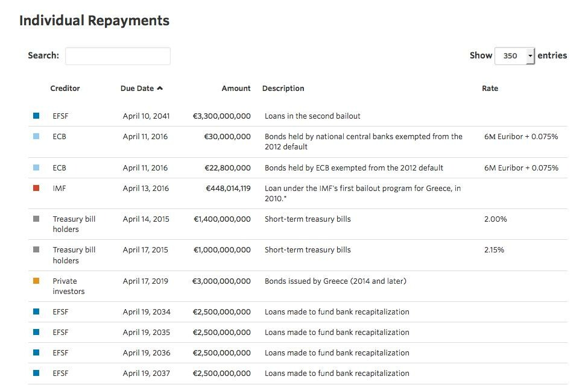
Task: Sort table by Rate column header
Action: coord(490,89)
